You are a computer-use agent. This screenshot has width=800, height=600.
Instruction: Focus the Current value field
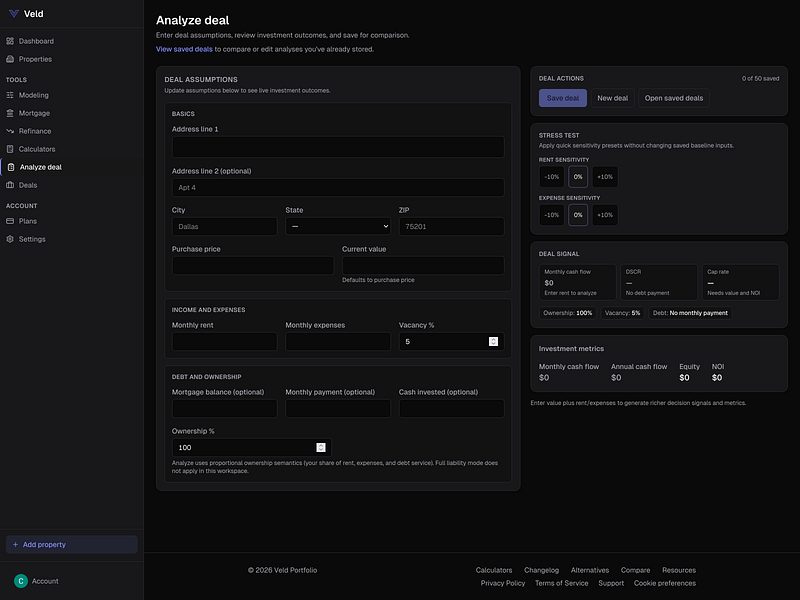[x=423, y=266]
